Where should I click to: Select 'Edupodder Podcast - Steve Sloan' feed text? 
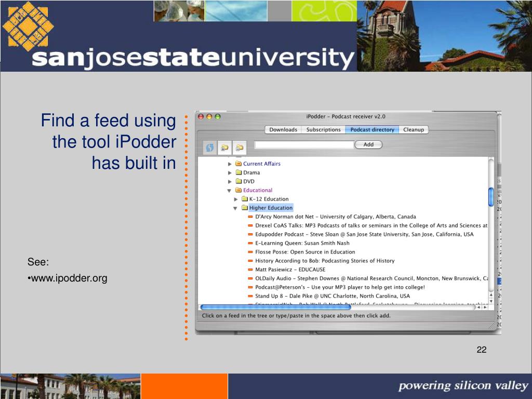click(297, 234)
